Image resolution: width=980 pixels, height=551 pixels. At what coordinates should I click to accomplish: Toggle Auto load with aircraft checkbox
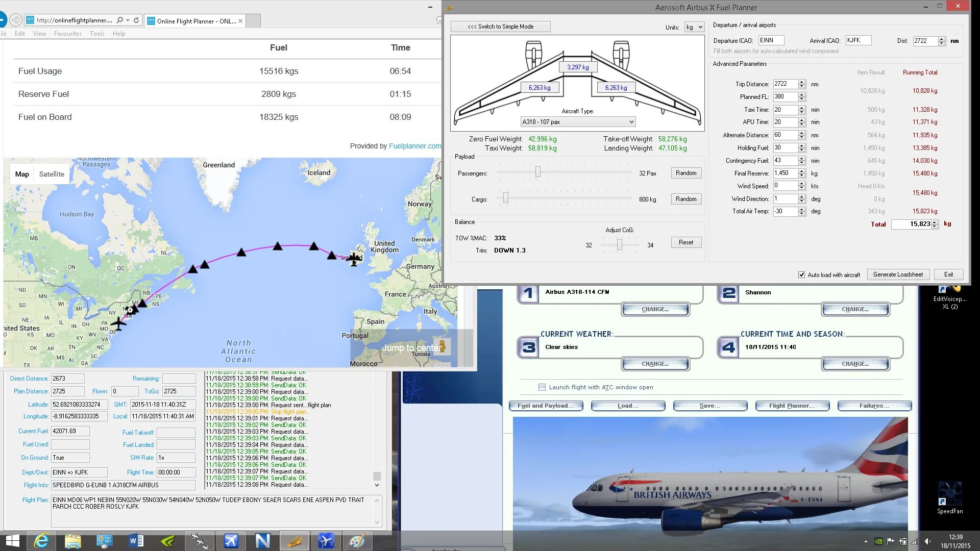click(801, 274)
